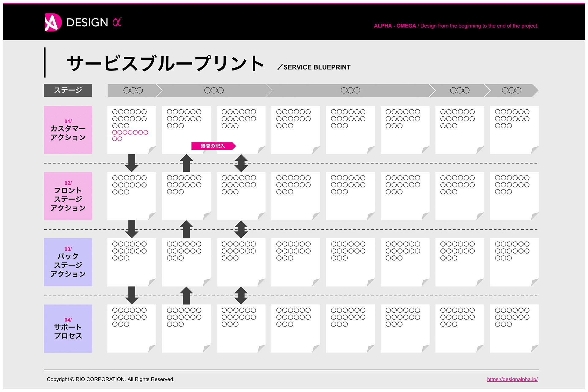Click up arrow between back stage and support rows
This screenshot has height=392, width=588.
pyautogui.click(x=186, y=295)
